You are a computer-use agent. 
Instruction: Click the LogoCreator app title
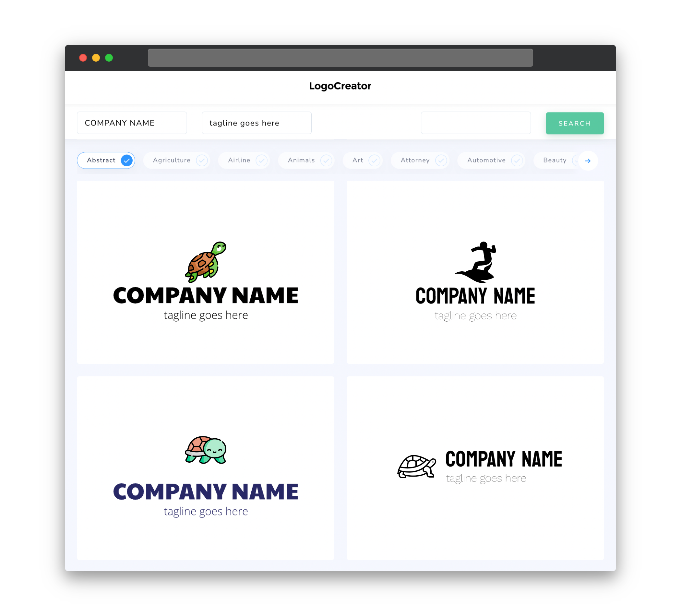tap(340, 86)
